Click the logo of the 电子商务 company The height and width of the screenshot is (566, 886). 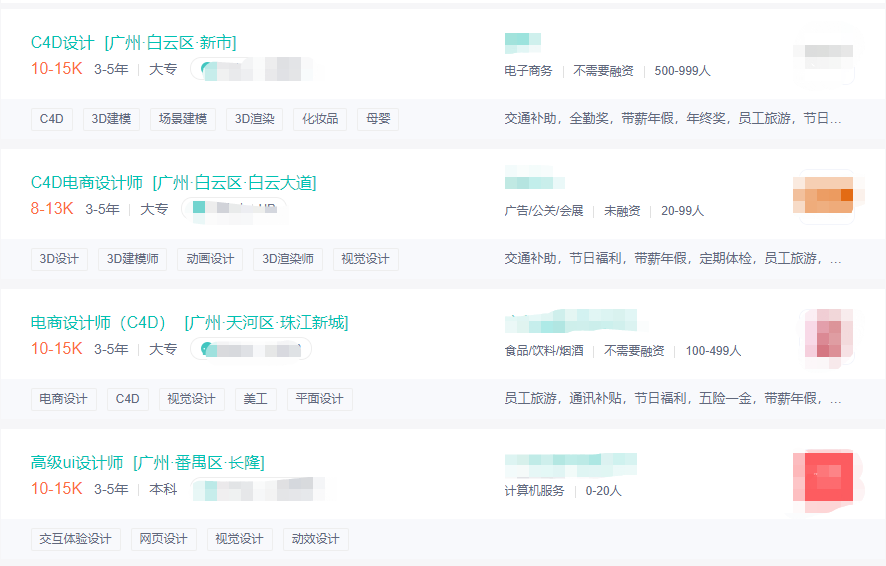tap(822, 57)
